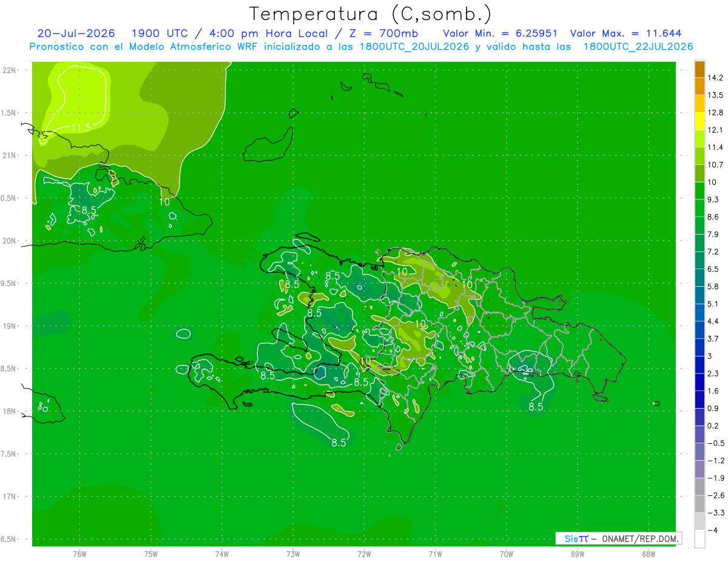Click the "72W" longitude axis label
Screen dimensions: 728x562
click(x=364, y=554)
